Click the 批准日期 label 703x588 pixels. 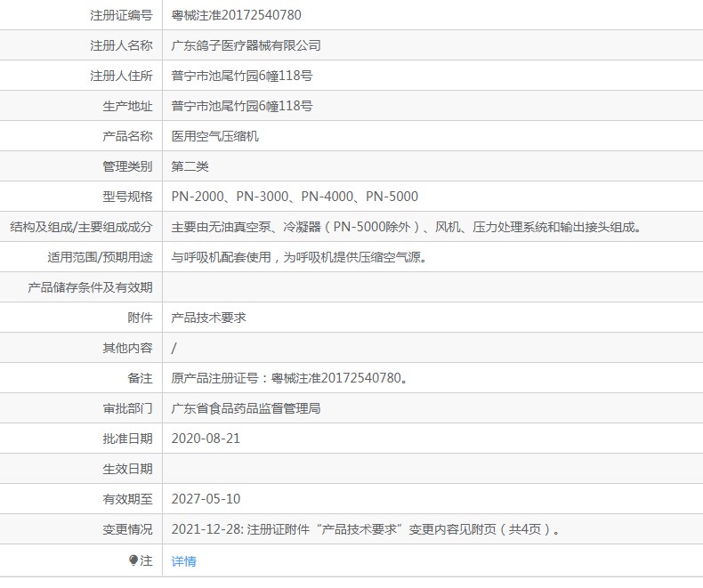127,439
